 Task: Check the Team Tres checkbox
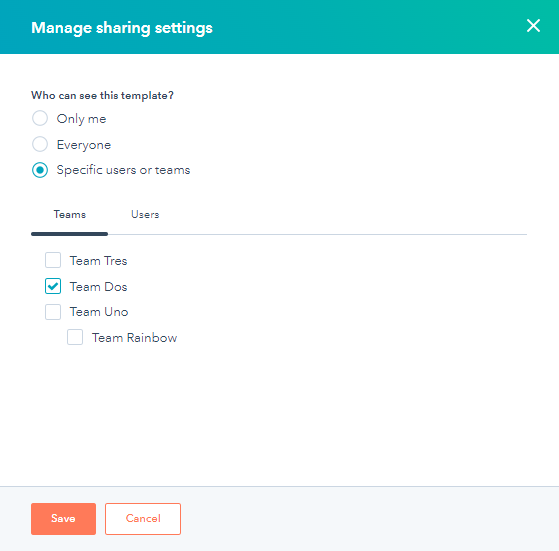point(53,260)
